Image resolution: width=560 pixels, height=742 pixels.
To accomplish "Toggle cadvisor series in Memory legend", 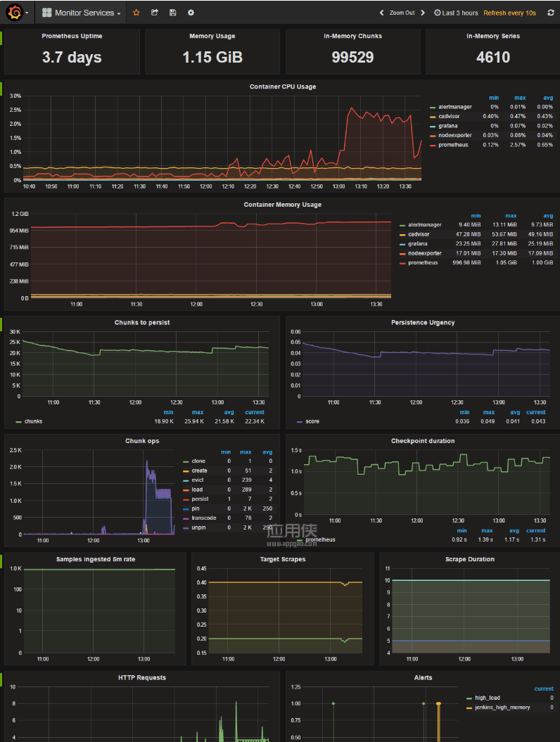I will coord(419,234).
